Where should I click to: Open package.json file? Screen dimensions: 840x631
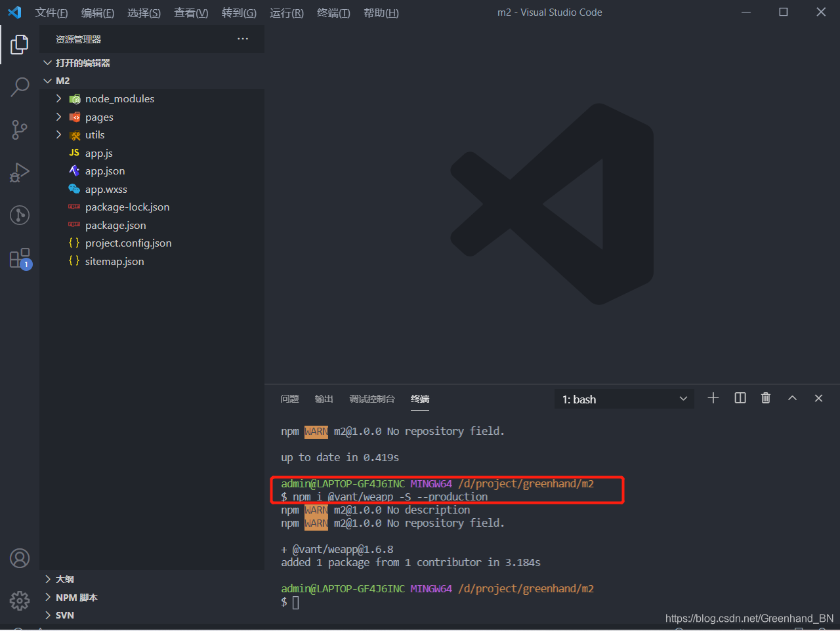coord(115,225)
